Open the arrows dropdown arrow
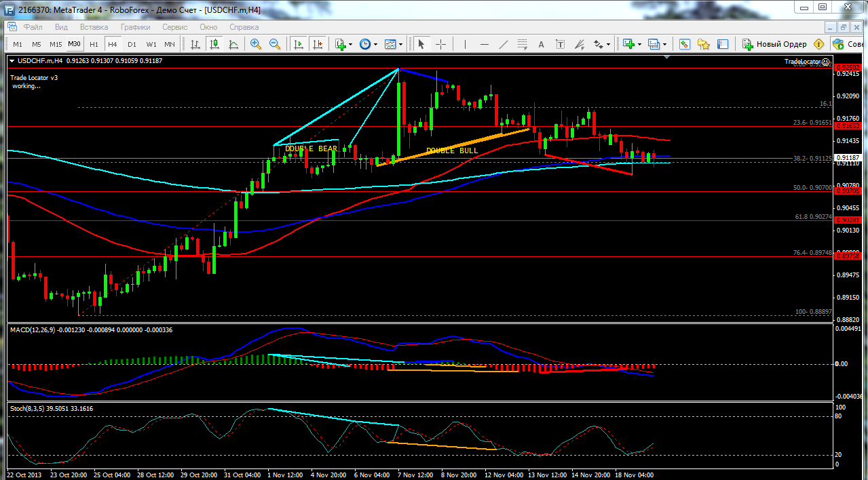 [x=609, y=44]
